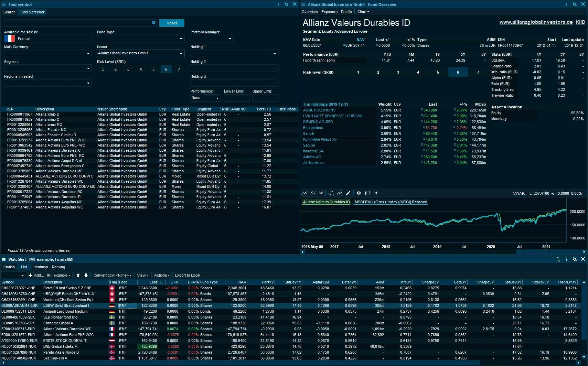This screenshot has height=366, width=588.
Task: Add an indicator to the chart
Action: point(331,193)
